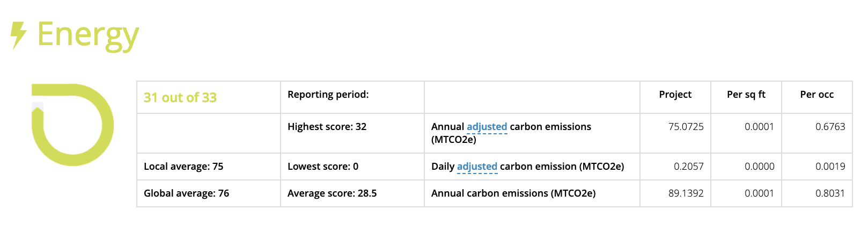This screenshot has height=231, width=868.
Task: Select the 89.1392 annual carbon emissions value
Action: 686,193
